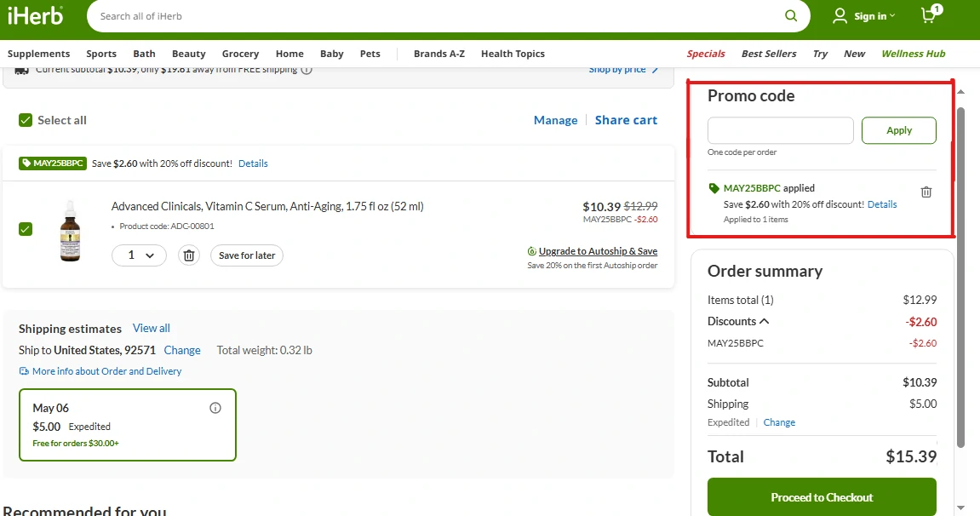The height and width of the screenshot is (516, 980).
Task: Open the New products page
Action: click(854, 54)
